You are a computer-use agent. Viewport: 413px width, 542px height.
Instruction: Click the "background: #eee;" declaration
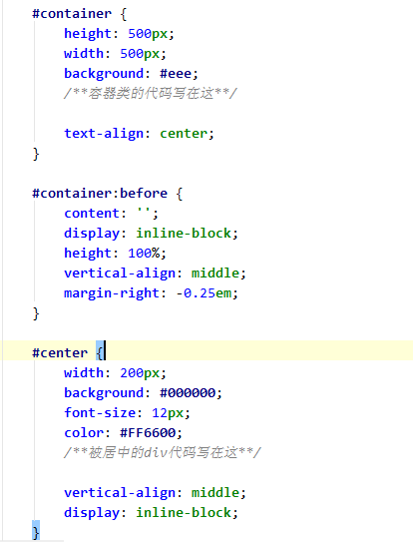pos(131,74)
